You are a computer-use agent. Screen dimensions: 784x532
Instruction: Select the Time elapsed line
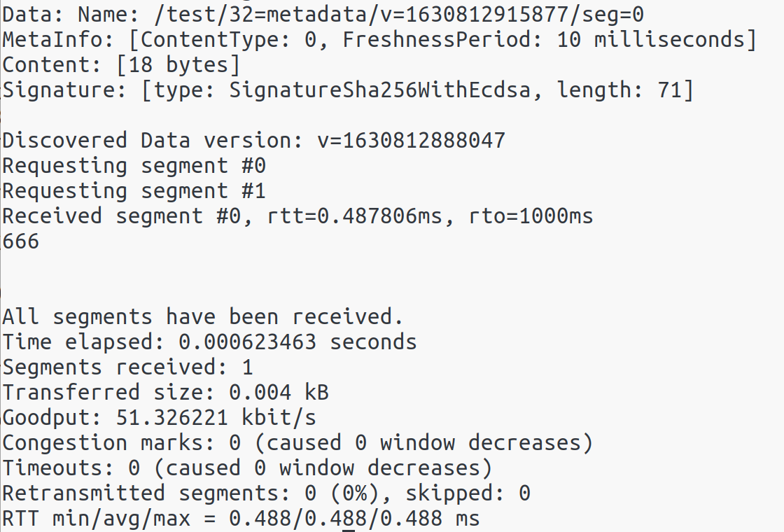coord(209,342)
